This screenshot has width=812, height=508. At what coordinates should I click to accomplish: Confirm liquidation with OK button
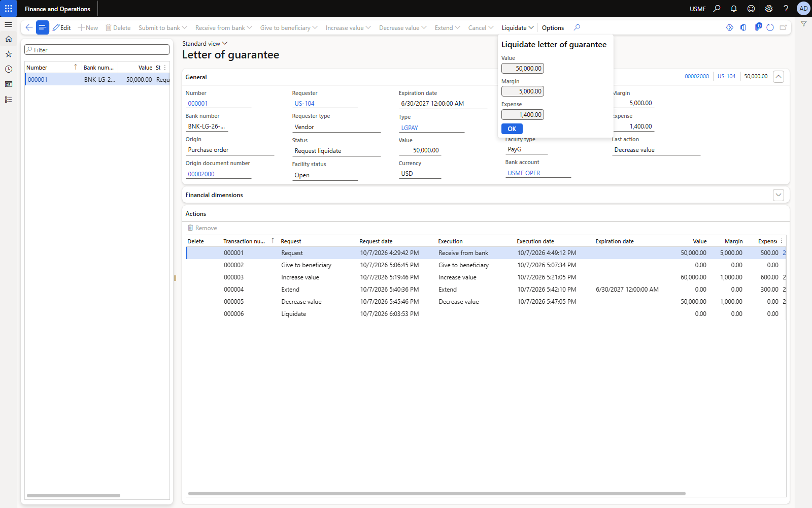coord(512,129)
